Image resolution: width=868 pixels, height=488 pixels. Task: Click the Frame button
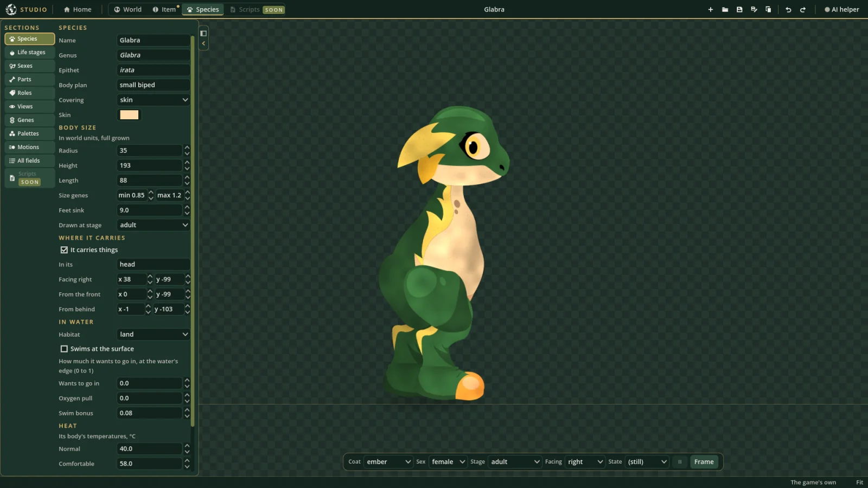point(704,462)
